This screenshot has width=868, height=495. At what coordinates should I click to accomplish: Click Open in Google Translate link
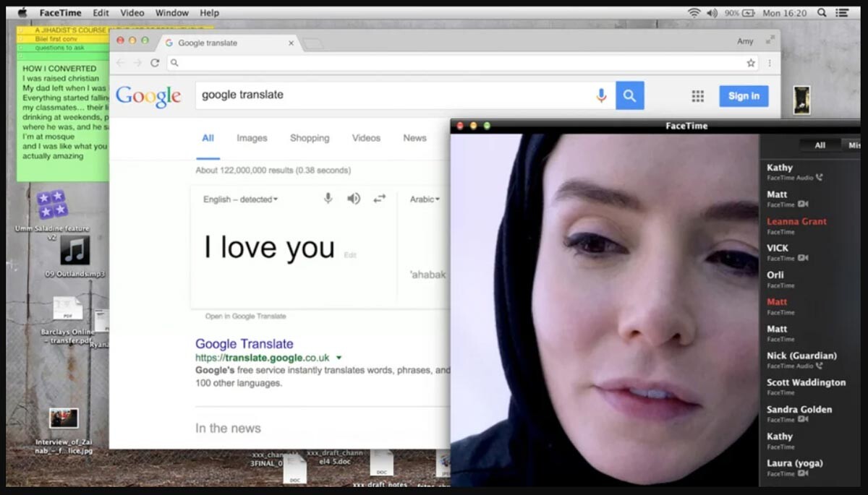click(x=245, y=317)
